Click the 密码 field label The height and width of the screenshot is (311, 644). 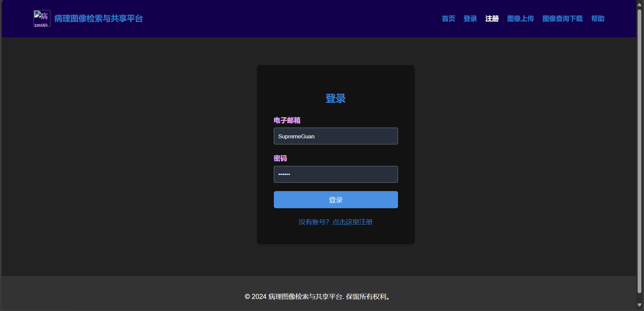click(280, 158)
